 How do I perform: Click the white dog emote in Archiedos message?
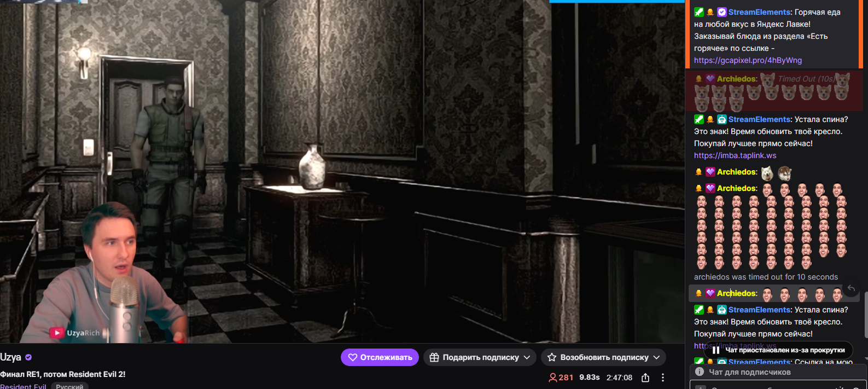point(767,173)
